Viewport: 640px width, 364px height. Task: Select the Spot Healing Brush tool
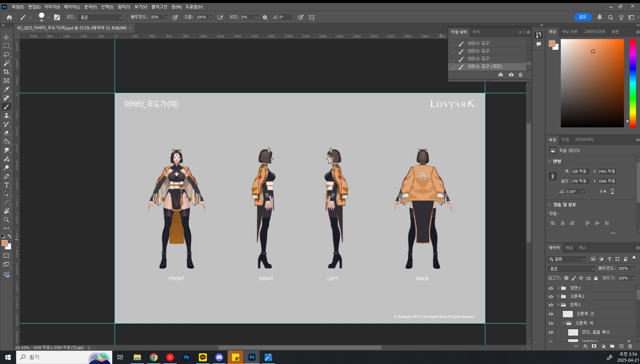6,98
